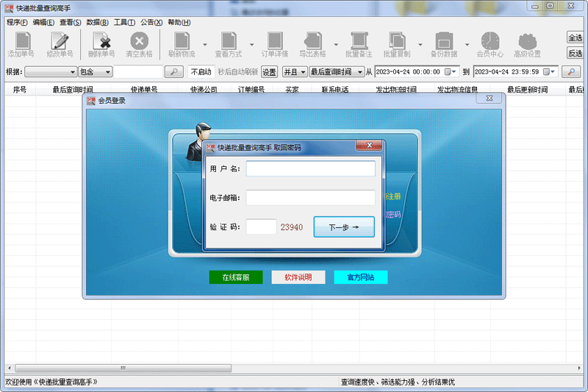
Task: Click the green 在线客服 button
Action: [x=236, y=277]
